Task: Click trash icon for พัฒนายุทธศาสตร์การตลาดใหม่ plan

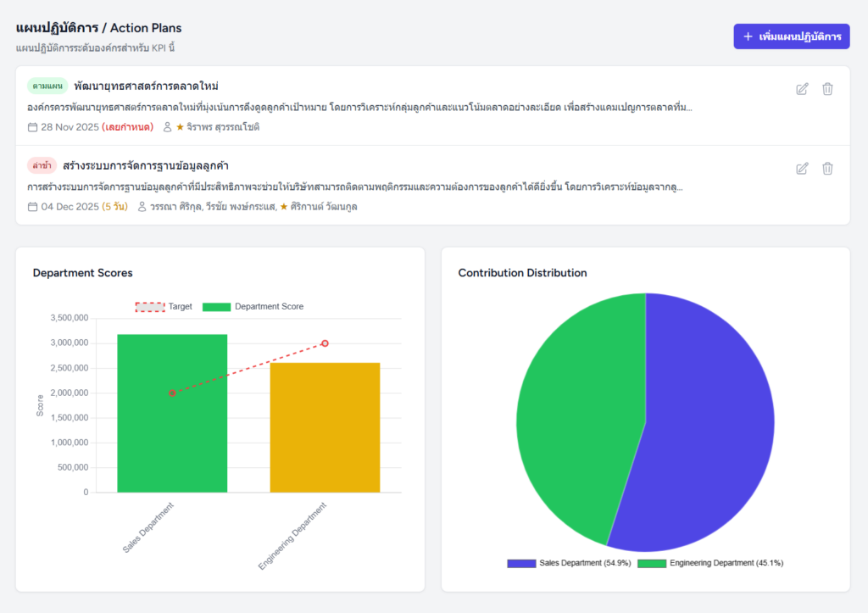Action: 827,89
